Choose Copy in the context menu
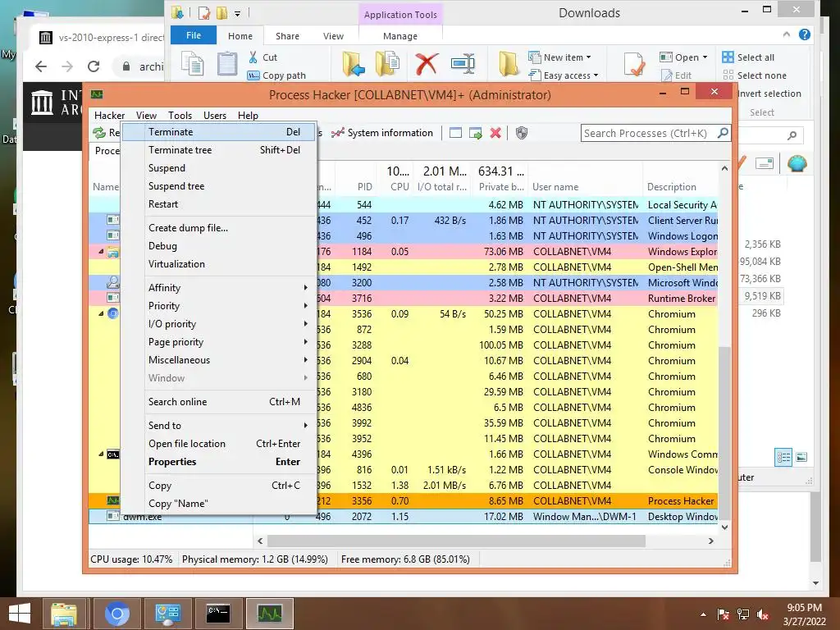The image size is (840, 630). [x=219, y=486]
